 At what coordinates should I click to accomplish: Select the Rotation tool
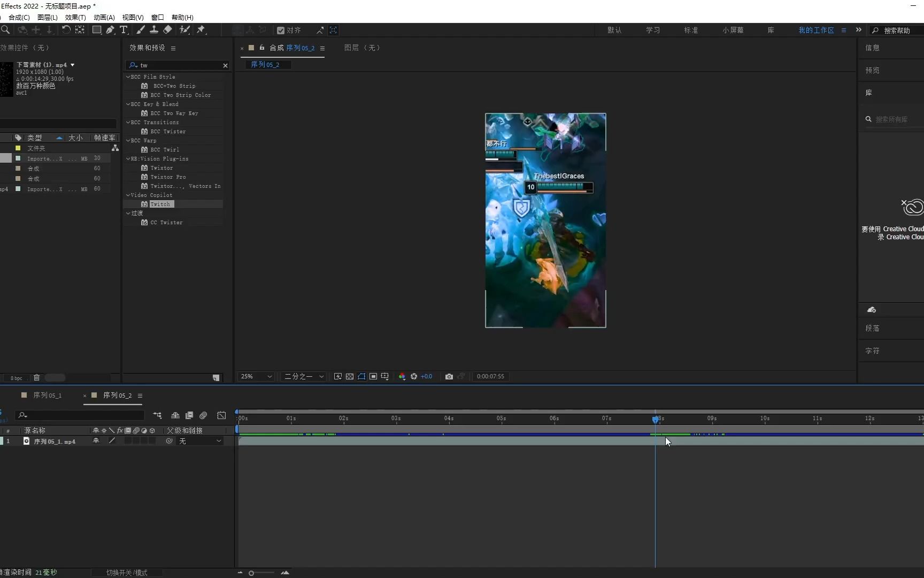pyautogui.click(x=66, y=30)
